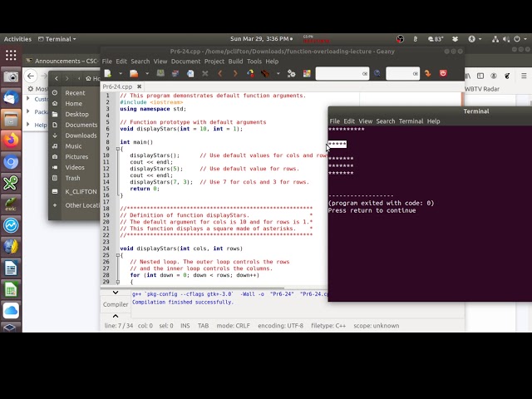Viewport: 532px width, 399px height.
Task: Open Geany's Build menu
Action: coord(235,62)
